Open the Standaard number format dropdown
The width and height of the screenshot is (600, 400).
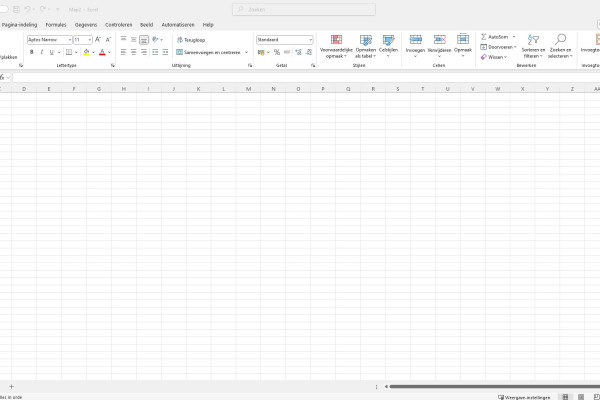point(310,40)
